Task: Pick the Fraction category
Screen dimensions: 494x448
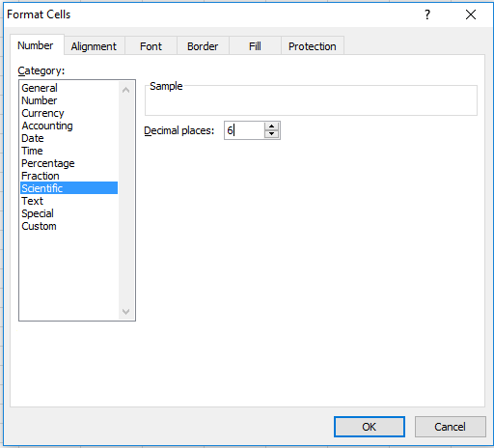Action: point(69,176)
